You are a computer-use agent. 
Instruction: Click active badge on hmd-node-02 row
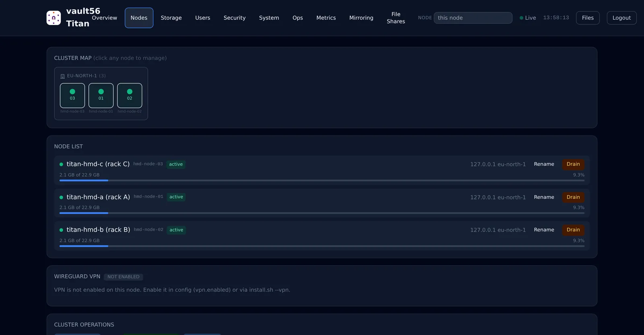click(x=176, y=230)
